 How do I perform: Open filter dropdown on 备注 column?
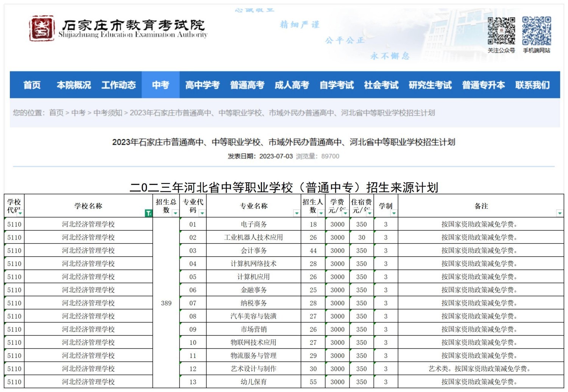tap(559, 213)
